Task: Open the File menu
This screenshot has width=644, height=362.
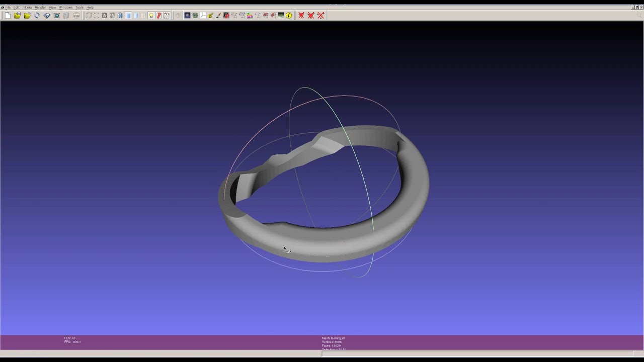Action: pos(8,8)
